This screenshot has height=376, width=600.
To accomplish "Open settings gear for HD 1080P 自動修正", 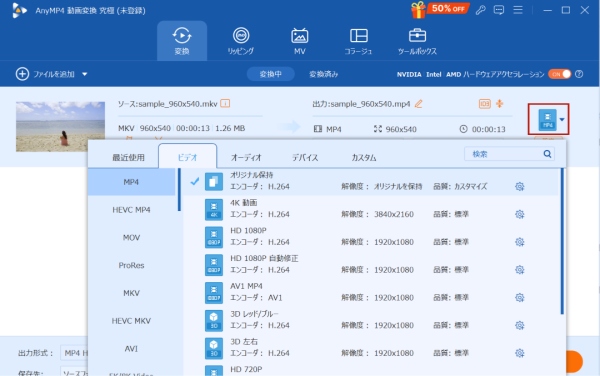I will click(x=519, y=270).
